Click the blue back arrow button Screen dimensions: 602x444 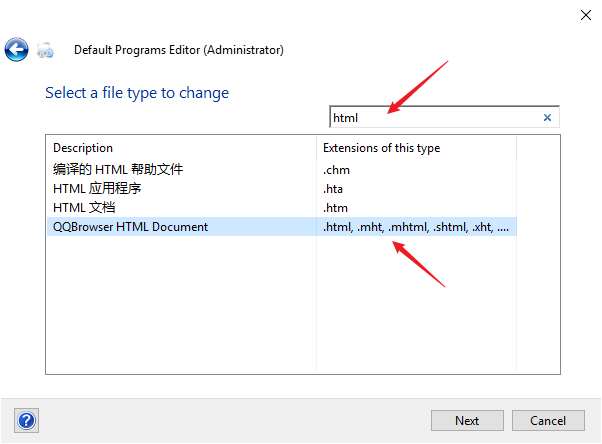click(x=16, y=49)
